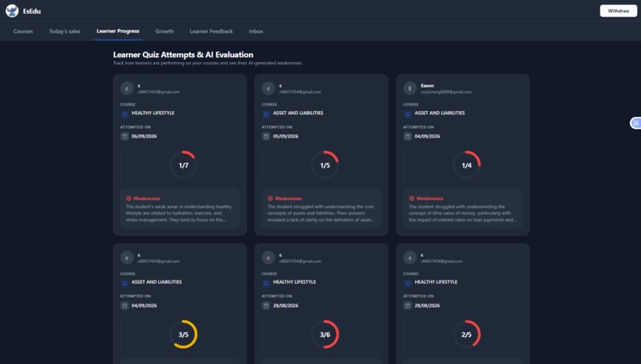Click the calendar icon on the 2/5 card

point(407,305)
